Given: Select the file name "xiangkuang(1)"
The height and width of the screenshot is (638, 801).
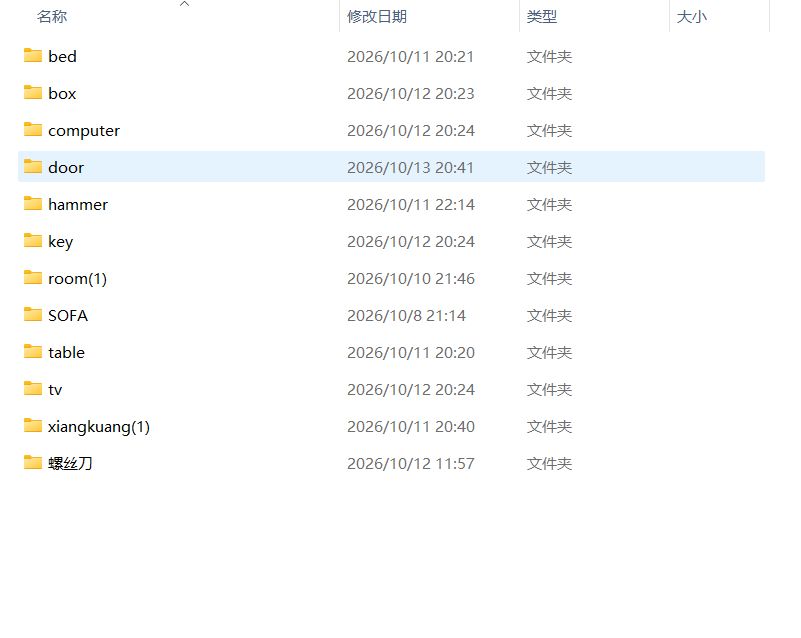Looking at the screenshot, I should [99, 427].
